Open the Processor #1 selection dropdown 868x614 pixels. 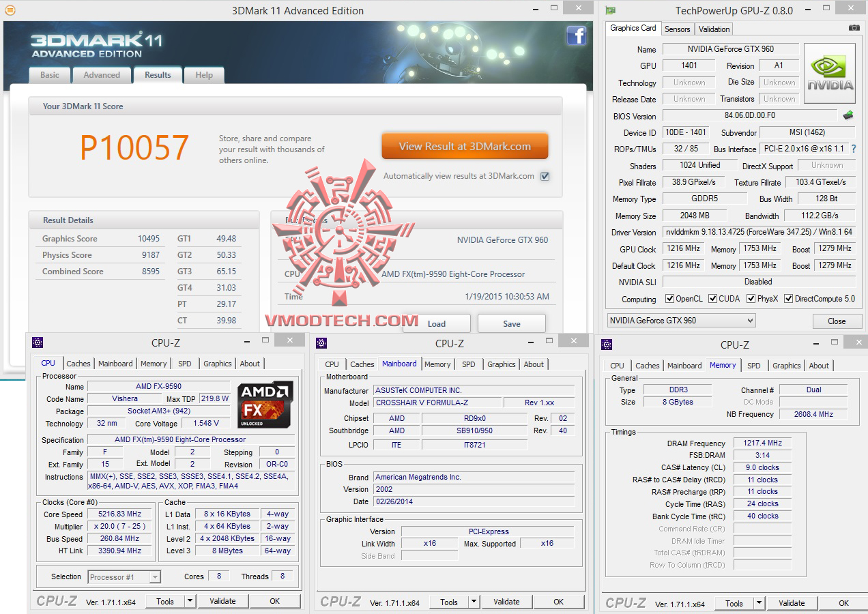(x=124, y=577)
